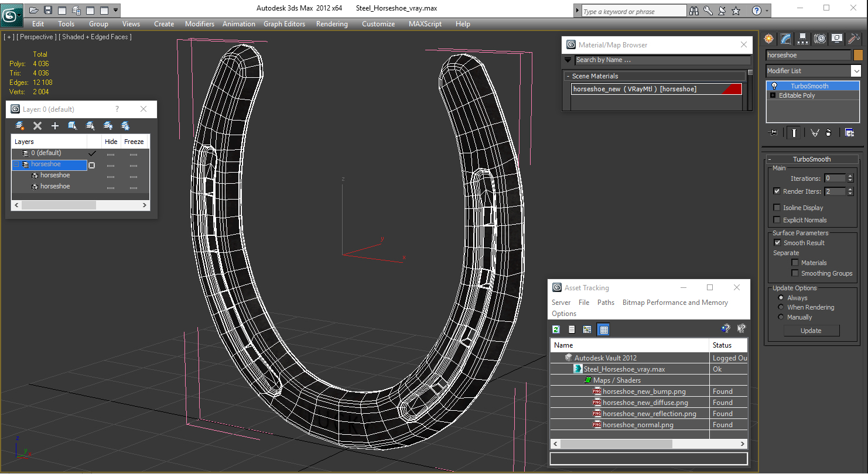Open the Rendering menu
868x474 pixels.
pos(332,24)
